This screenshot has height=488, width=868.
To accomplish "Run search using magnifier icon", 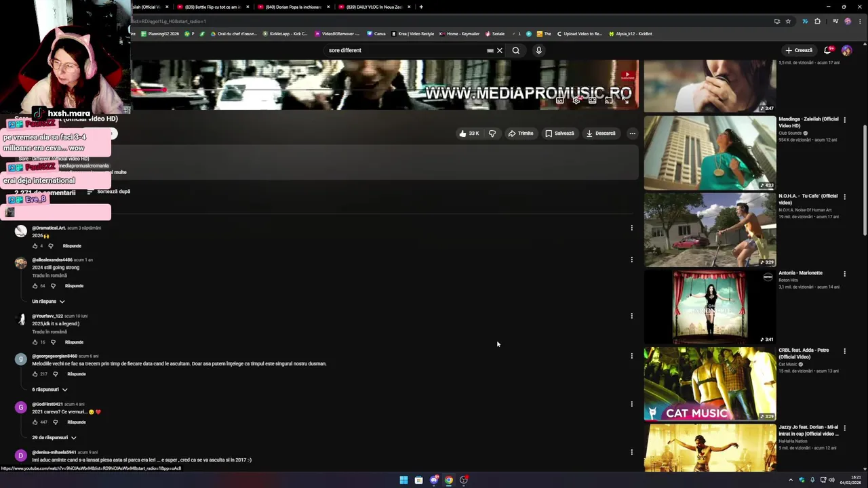I will pos(516,50).
